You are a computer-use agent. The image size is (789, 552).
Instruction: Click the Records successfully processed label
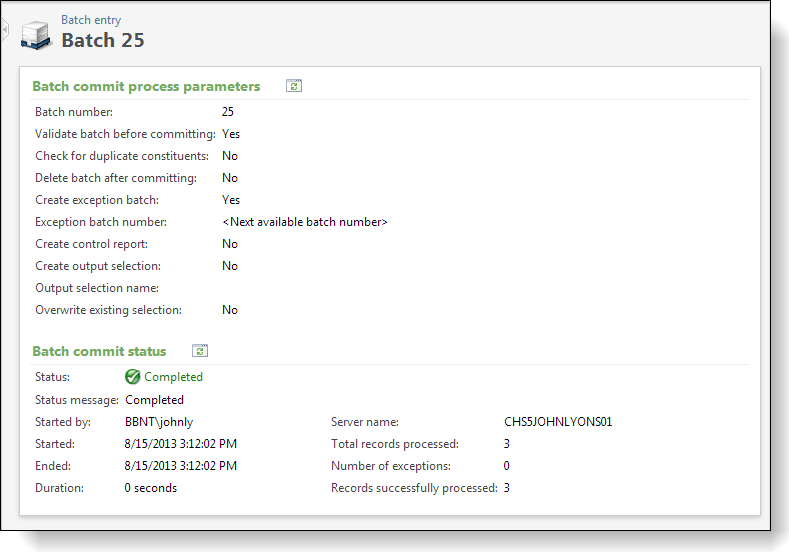[414, 488]
